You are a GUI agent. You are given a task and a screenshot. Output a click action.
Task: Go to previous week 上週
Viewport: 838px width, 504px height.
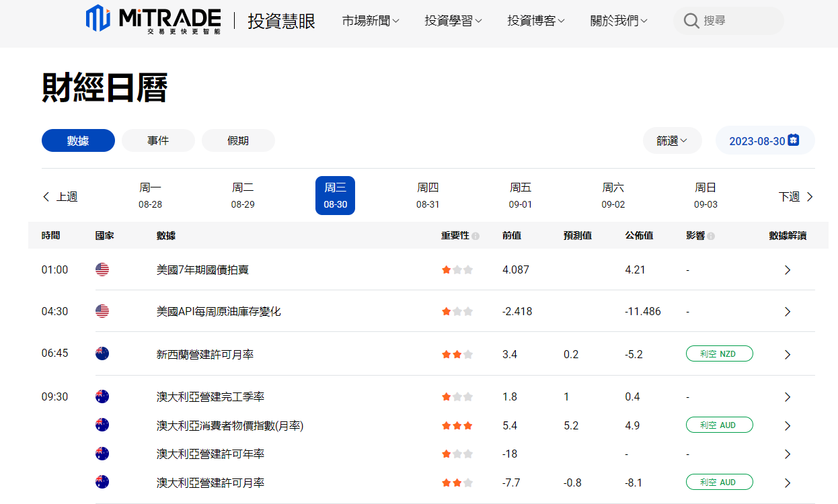[x=60, y=196]
